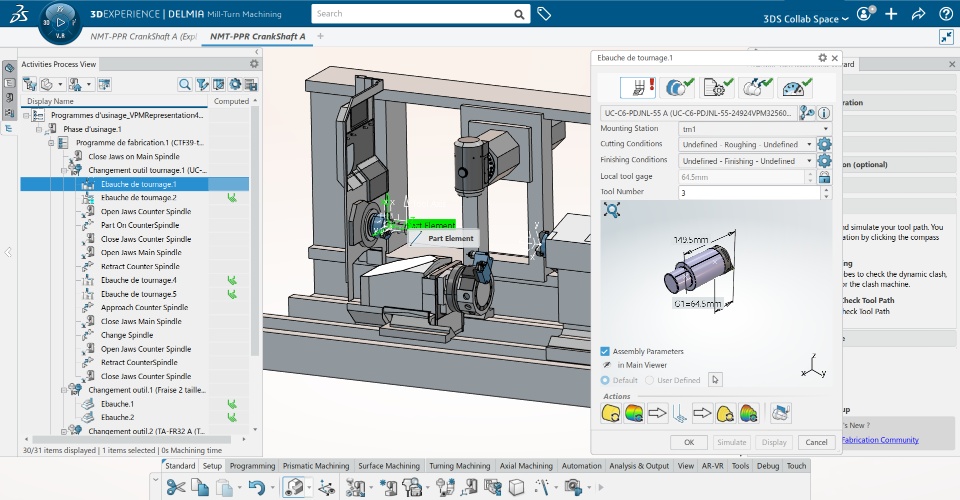This screenshot has height=500, width=960.
Task: Collapse the Programme de fabrication.1 tree node
Action: tap(51, 143)
